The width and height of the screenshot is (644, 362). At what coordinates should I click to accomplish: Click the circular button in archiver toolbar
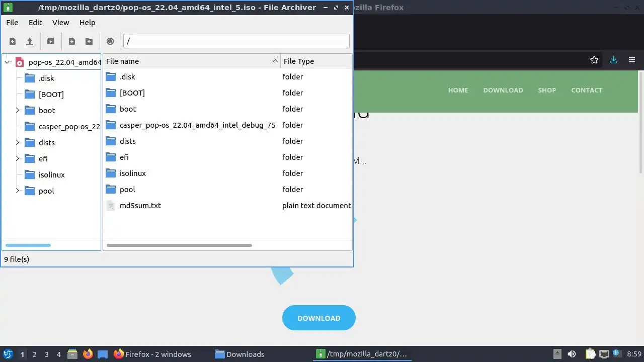coord(110,41)
